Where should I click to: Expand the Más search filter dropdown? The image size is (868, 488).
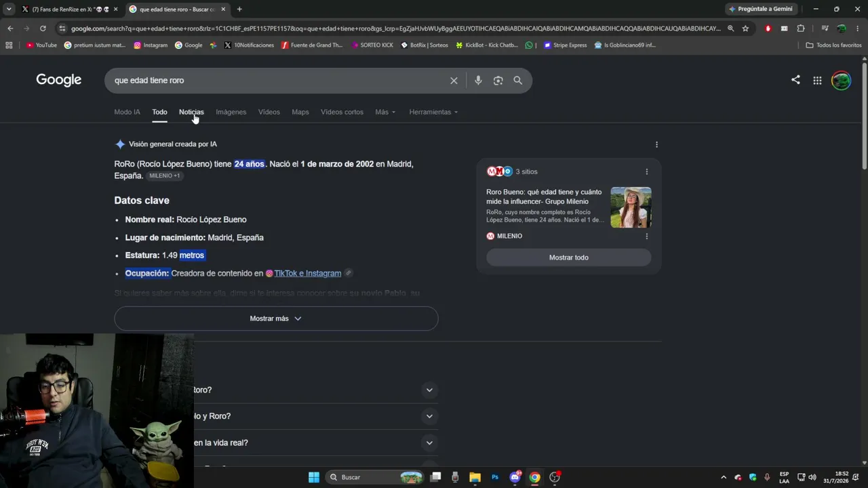pos(385,112)
